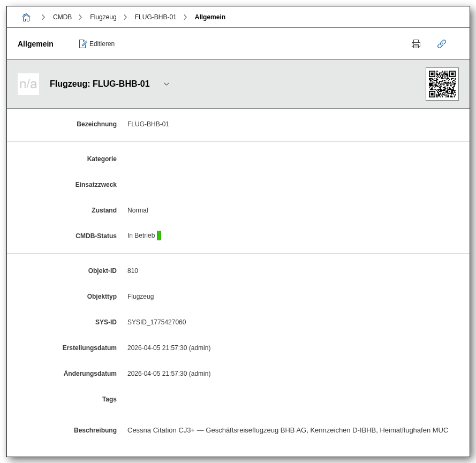This screenshot has width=476, height=463.
Task: Expand the dropdown next to Flugzeug: FLUG-BHB-01
Action: tap(167, 84)
